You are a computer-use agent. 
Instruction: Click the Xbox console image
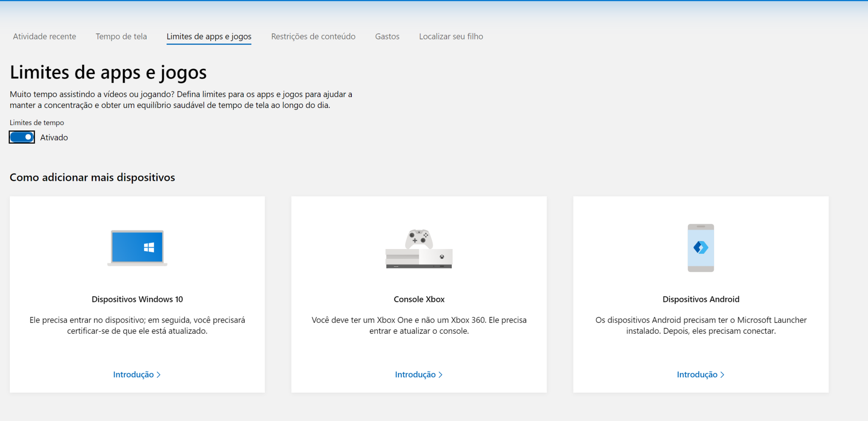(419, 249)
